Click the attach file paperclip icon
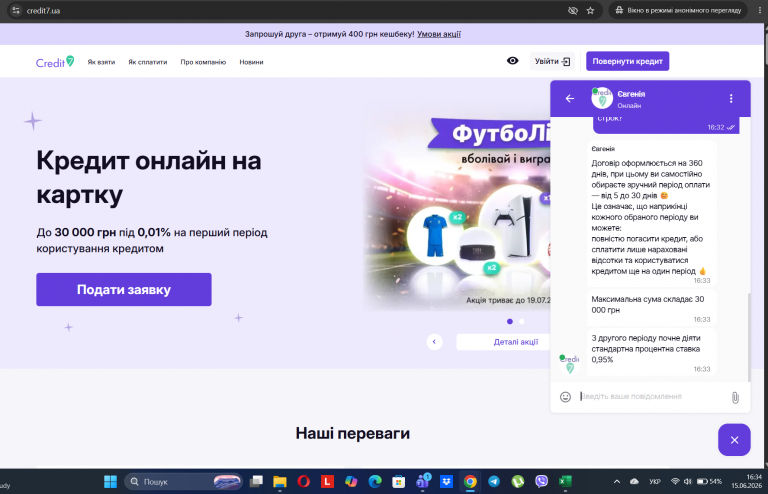 (735, 398)
